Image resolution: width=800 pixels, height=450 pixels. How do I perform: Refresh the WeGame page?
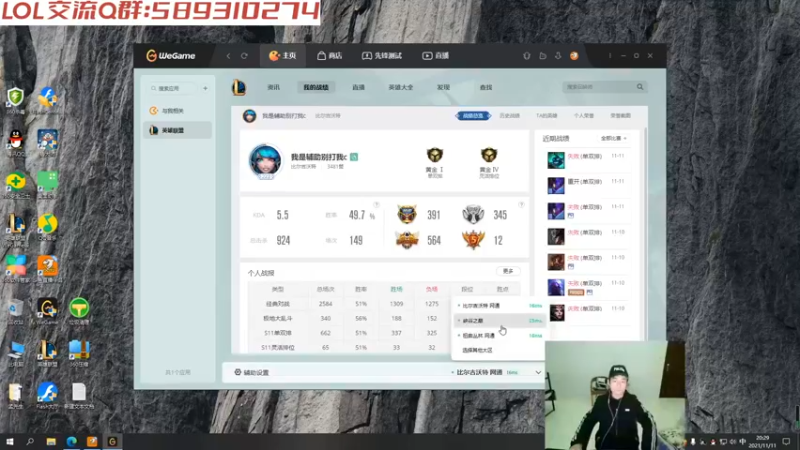click(x=244, y=56)
